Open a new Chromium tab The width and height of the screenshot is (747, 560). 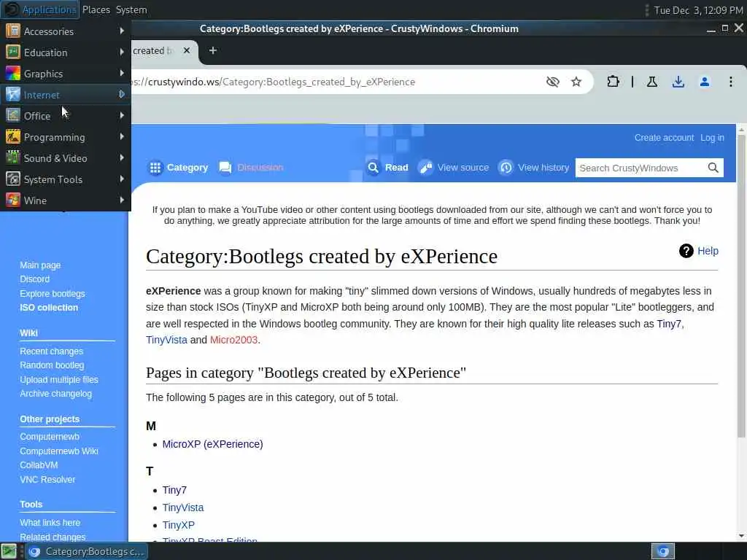tap(213, 50)
